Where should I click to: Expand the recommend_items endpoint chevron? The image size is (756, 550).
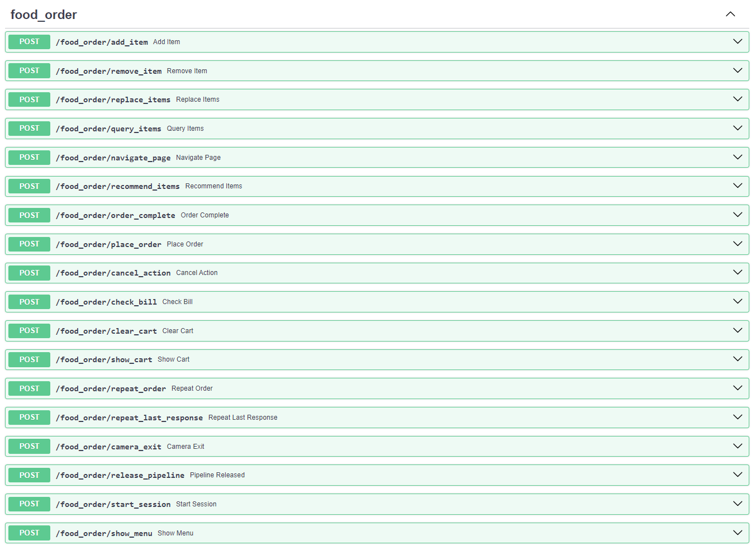click(x=738, y=186)
